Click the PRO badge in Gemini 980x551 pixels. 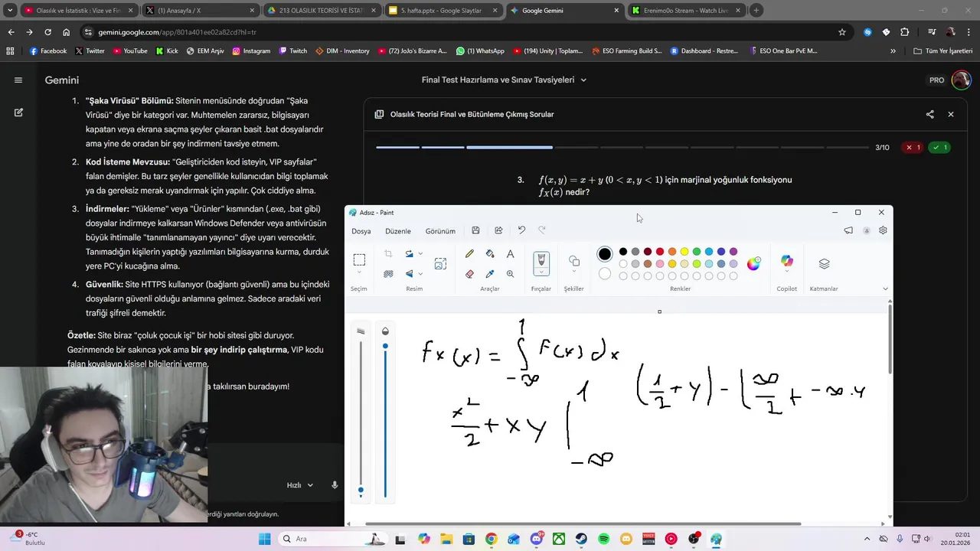coord(936,80)
